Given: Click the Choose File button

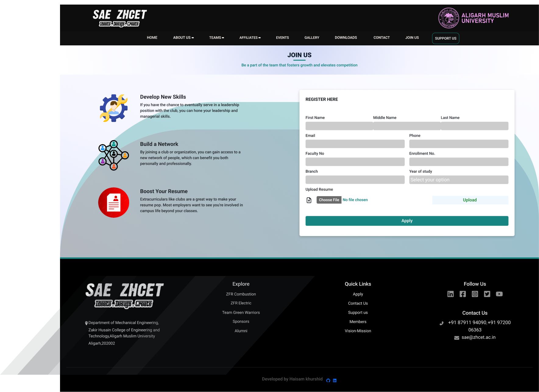Looking at the screenshot, I should click(329, 200).
